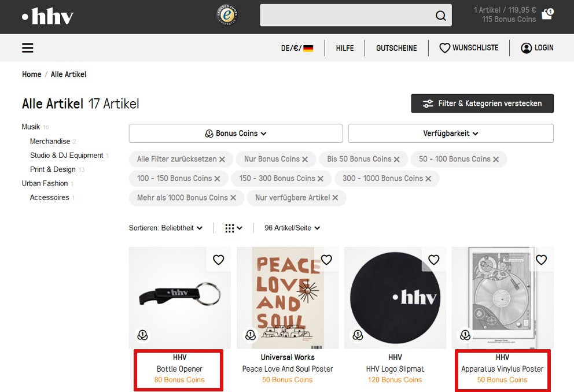Click the hhv logo home link
This screenshot has width=574, height=392.
point(48,17)
